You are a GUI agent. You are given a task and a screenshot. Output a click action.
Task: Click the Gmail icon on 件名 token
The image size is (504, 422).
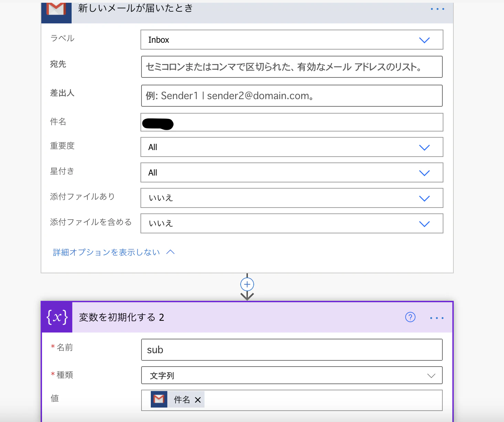(159, 399)
